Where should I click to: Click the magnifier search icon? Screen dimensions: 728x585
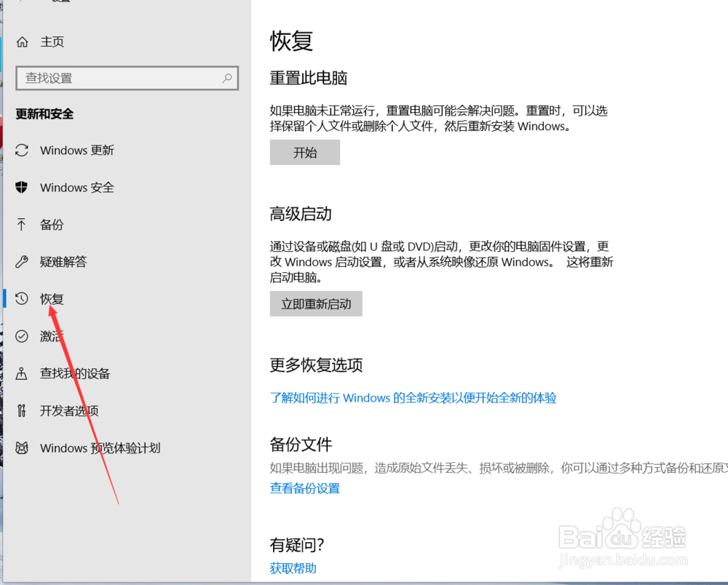coord(227,78)
